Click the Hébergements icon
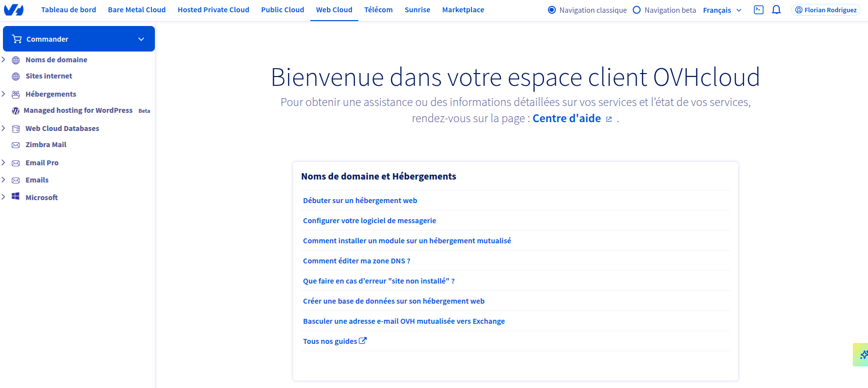This screenshot has width=868, height=388. [x=16, y=94]
